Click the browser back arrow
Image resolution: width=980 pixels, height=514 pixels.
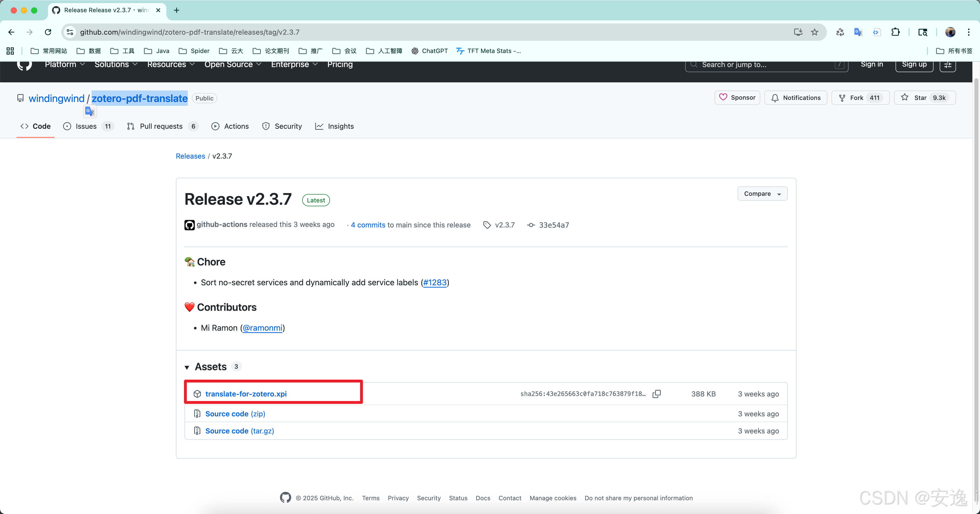point(11,32)
